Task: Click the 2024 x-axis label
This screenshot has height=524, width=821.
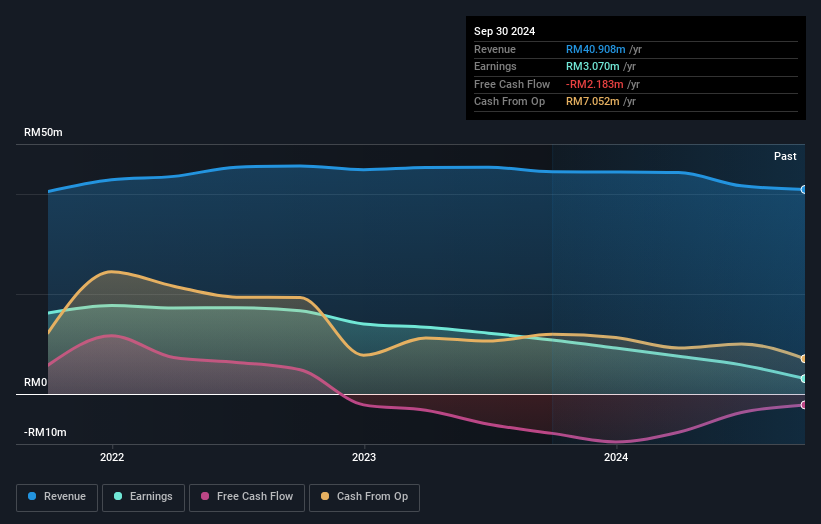Action: [x=616, y=457]
